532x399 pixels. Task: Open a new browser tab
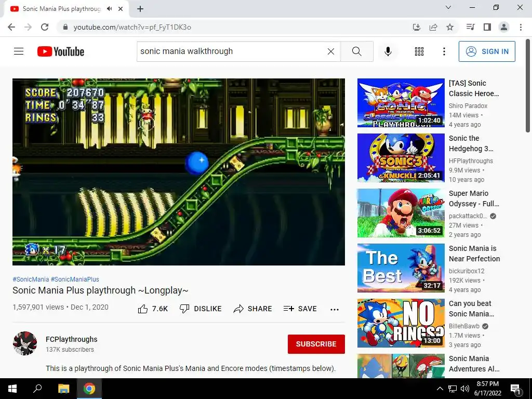pos(140,9)
